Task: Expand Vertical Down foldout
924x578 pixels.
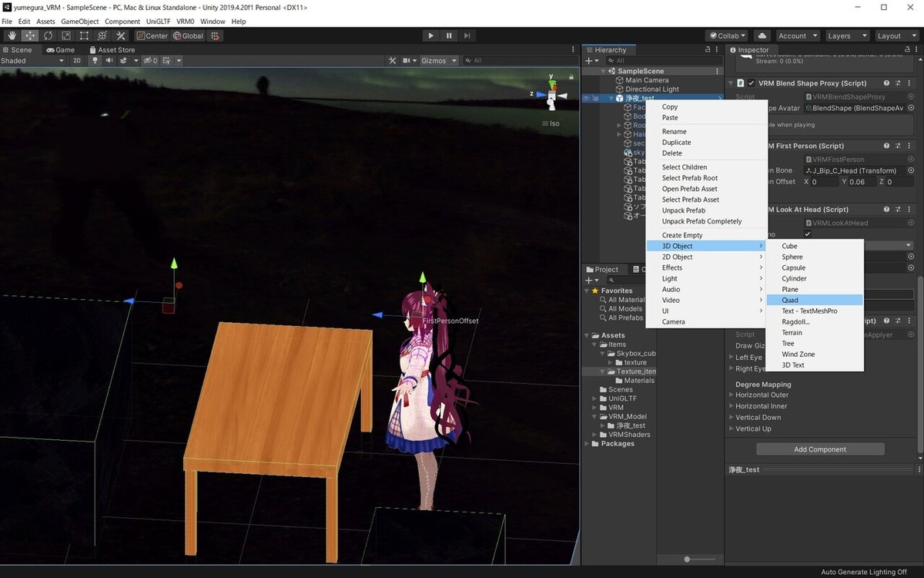Action: [x=731, y=417]
